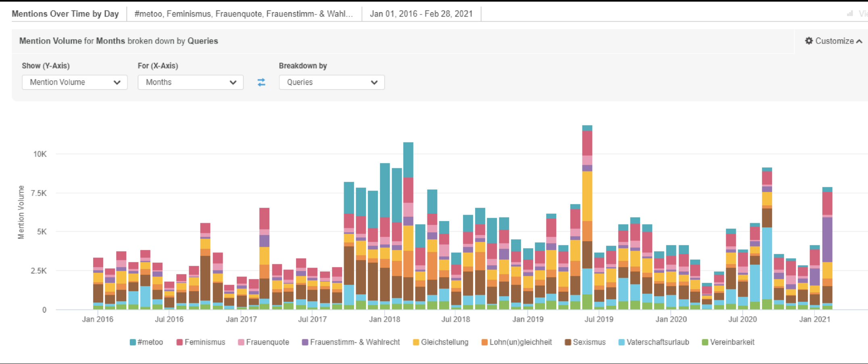This screenshot has width=868, height=364.
Task: Click the Breakdown by label
Action: click(x=303, y=66)
